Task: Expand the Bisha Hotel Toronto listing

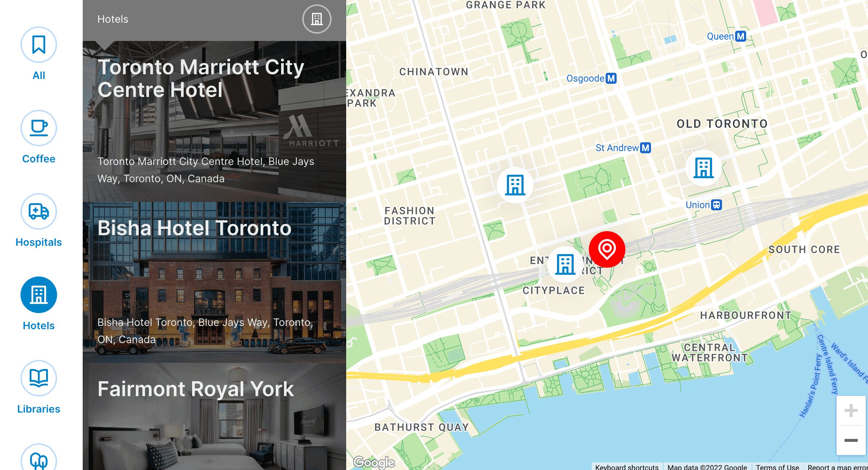Action: (214, 282)
